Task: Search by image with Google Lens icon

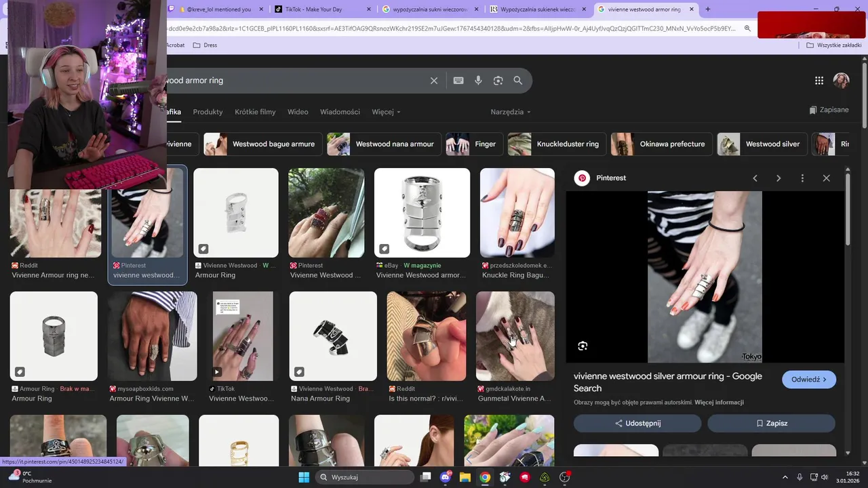Action: coord(498,81)
